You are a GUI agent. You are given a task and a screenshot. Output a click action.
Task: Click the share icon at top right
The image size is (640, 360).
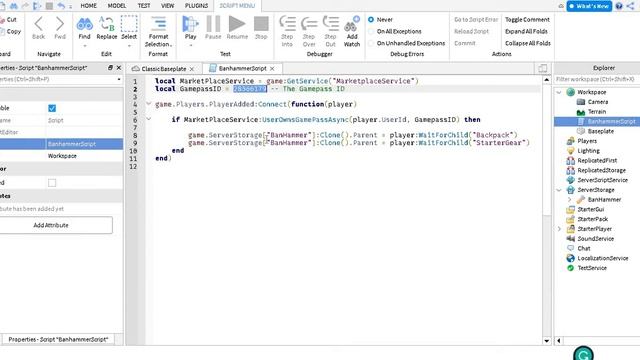pyautogui.click(x=631, y=6)
